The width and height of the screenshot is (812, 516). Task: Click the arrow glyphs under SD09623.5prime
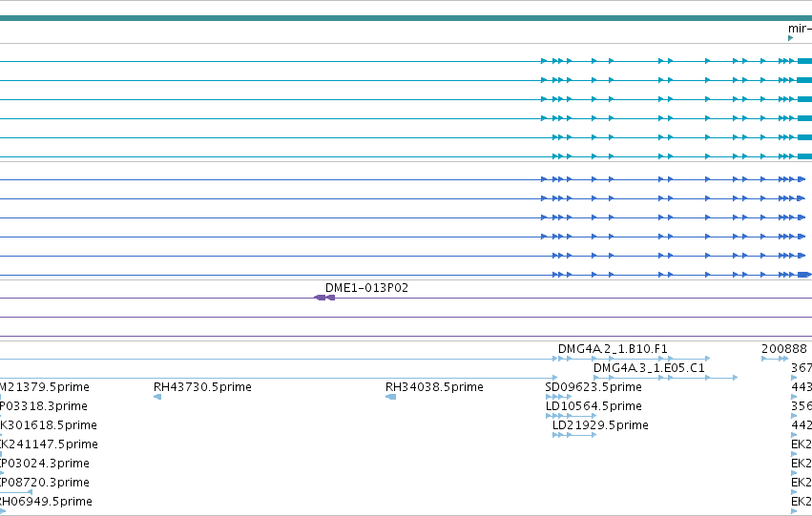pos(559,397)
